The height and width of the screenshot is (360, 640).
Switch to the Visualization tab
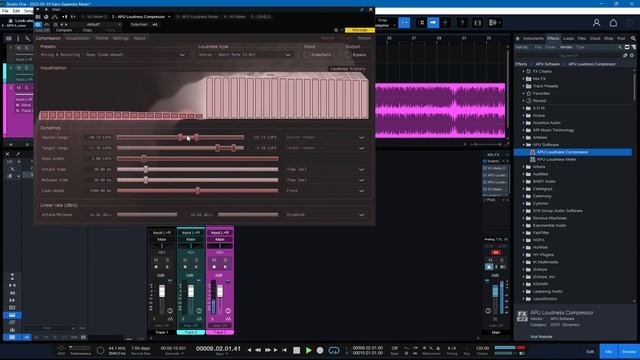(x=78, y=38)
